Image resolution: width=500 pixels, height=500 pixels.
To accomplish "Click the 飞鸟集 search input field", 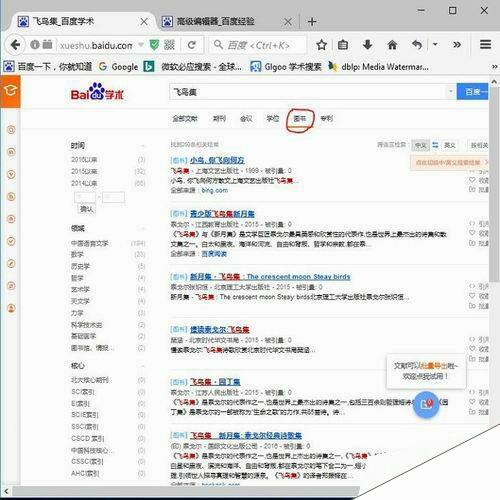I will coord(308,92).
